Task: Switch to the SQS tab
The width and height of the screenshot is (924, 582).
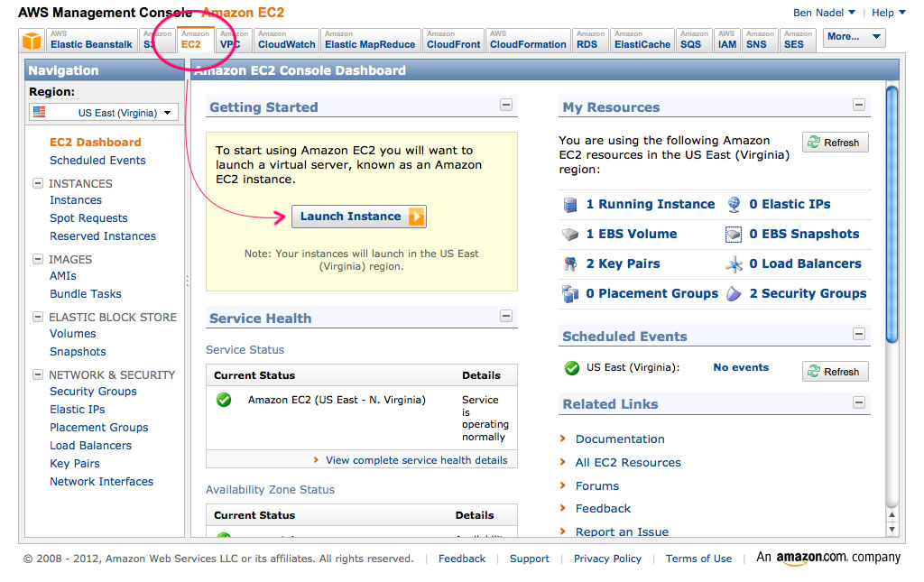Action: pyautogui.click(x=694, y=40)
